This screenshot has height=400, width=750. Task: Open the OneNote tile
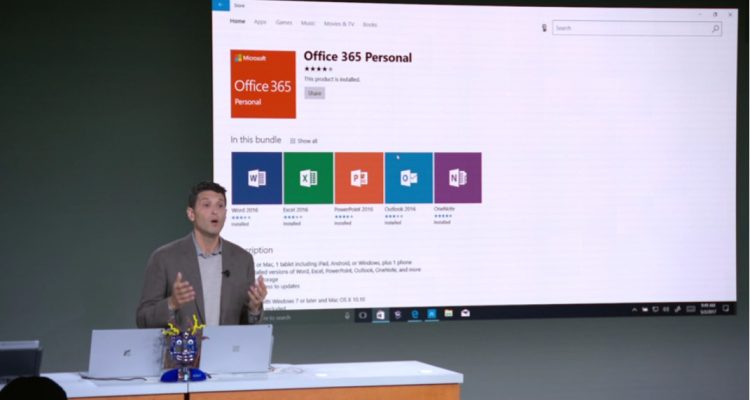[458, 178]
